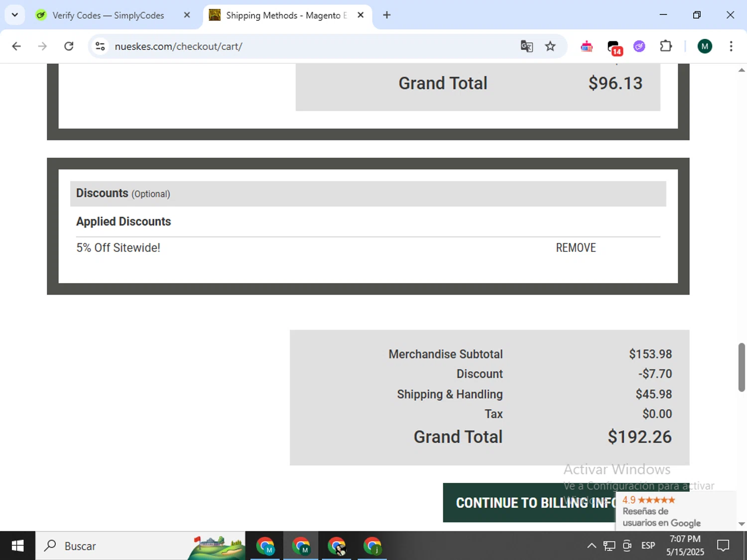Open site information icon in address bar
This screenshot has height=560, width=747.
tap(100, 46)
